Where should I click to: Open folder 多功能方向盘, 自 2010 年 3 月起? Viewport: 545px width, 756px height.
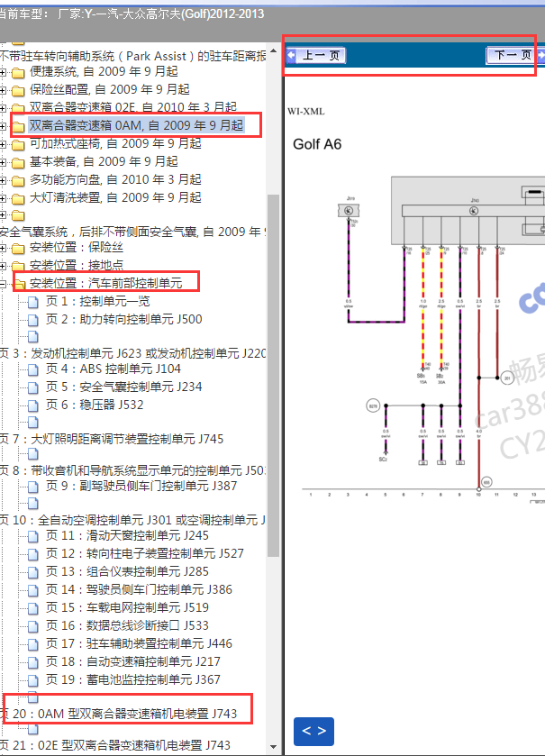pos(115,179)
